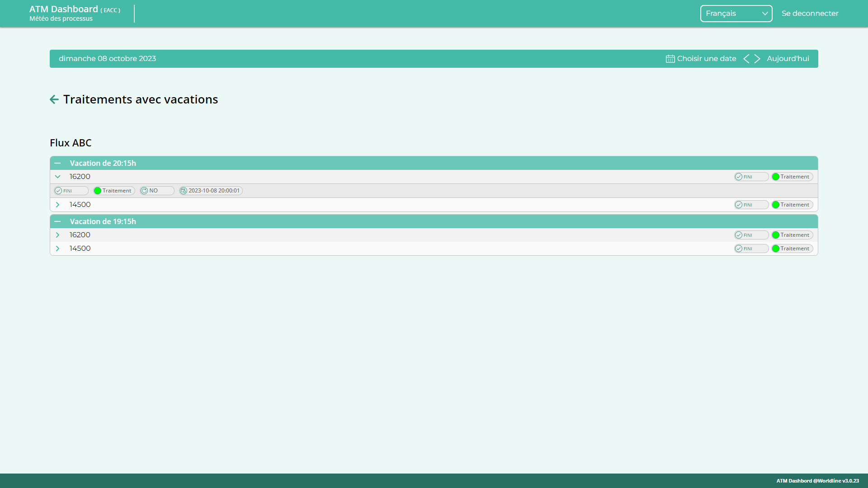Click green Traitement badge in expanded detail row
The width and height of the screenshot is (868, 488).
[x=114, y=191]
